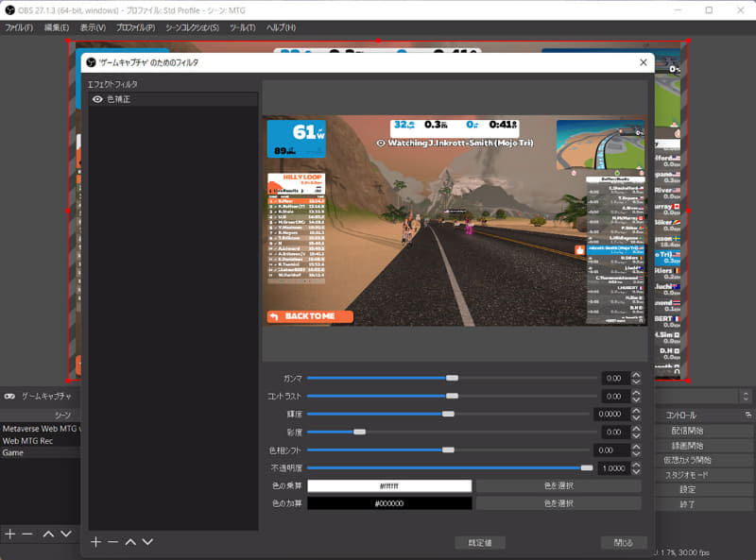Select the Metaverse Web MTG scene

pyautogui.click(x=41, y=429)
